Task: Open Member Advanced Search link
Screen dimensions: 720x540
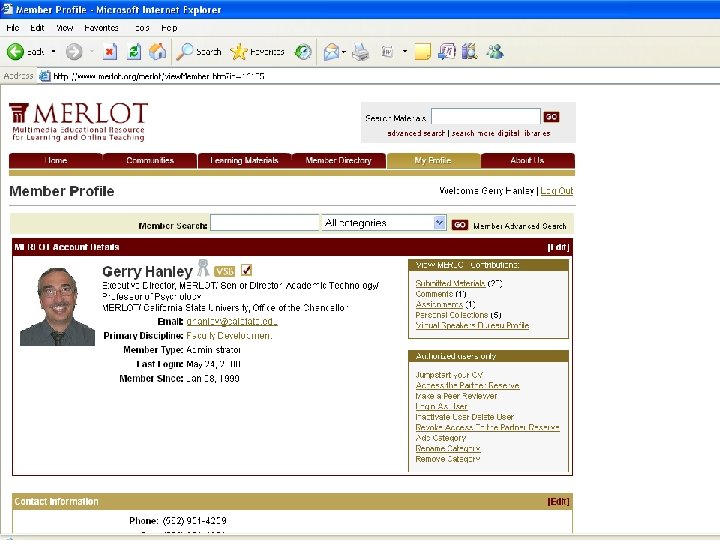Action: coord(520,226)
